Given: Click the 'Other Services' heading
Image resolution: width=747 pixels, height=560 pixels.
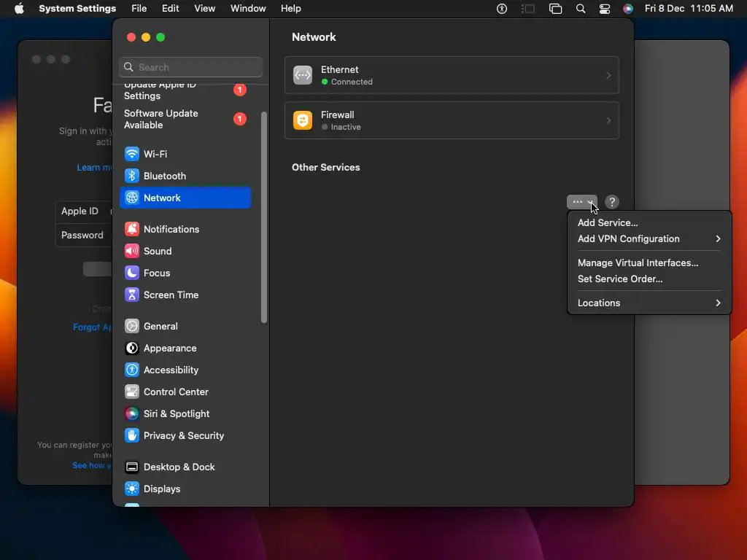Looking at the screenshot, I should click(x=326, y=167).
